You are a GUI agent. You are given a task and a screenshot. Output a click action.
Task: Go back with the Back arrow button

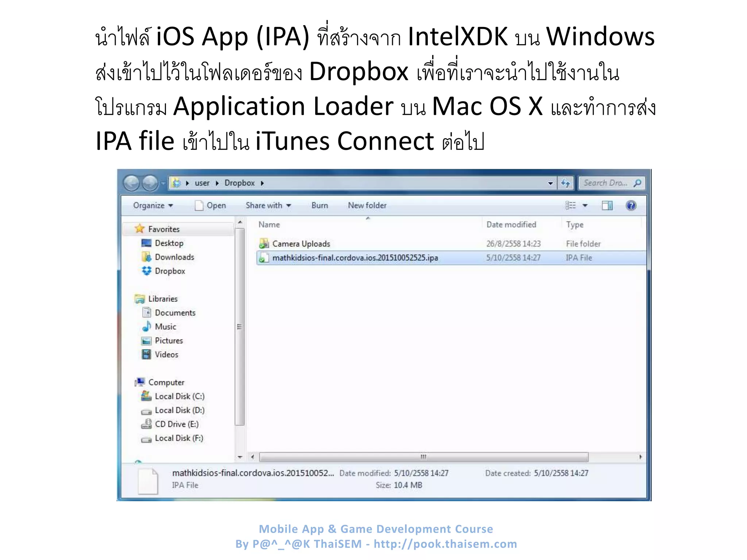131,183
